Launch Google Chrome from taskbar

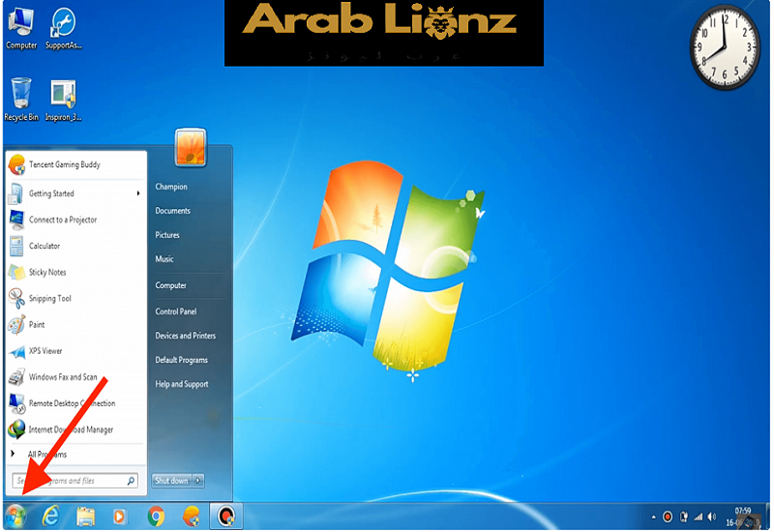156,517
